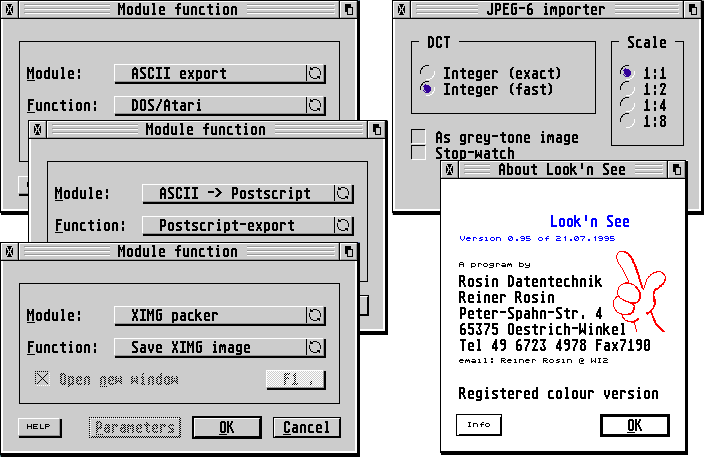Open the DOS/Atari function dropdown

point(220,105)
